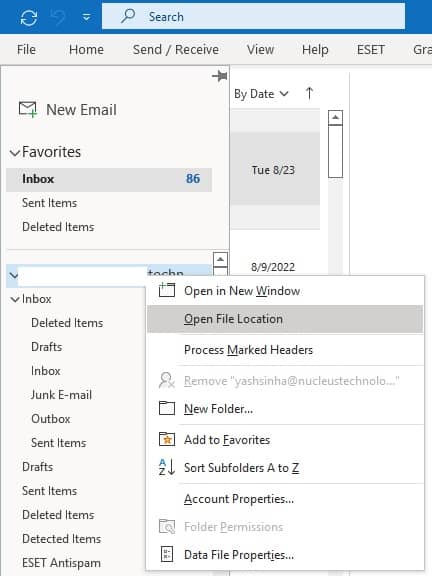Open the Outbox folder
Screen dimensions: 432x576
51,419
